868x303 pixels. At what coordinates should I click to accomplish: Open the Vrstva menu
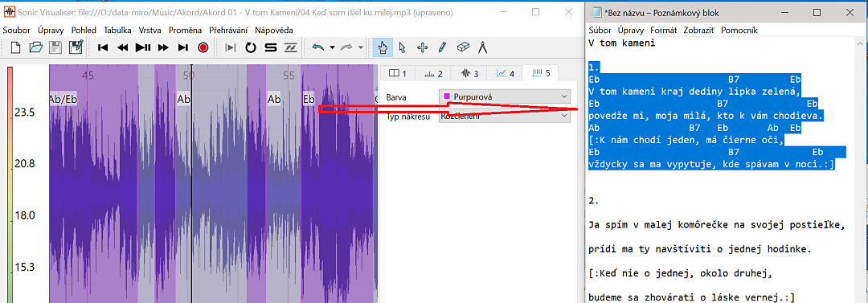coord(150,30)
